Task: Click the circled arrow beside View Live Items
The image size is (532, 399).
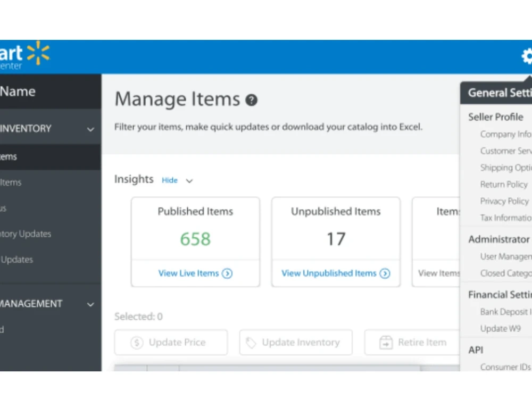Action: [227, 273]
